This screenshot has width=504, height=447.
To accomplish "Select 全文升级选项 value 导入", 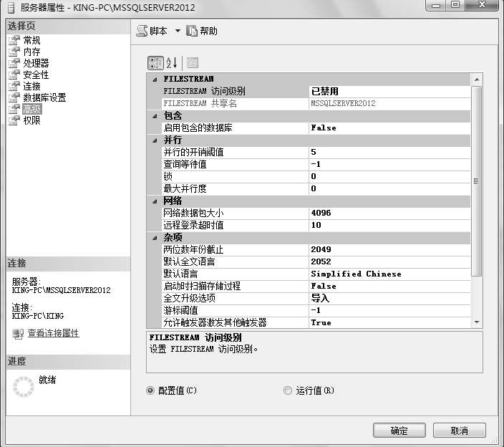I will [x=389, y=299].
